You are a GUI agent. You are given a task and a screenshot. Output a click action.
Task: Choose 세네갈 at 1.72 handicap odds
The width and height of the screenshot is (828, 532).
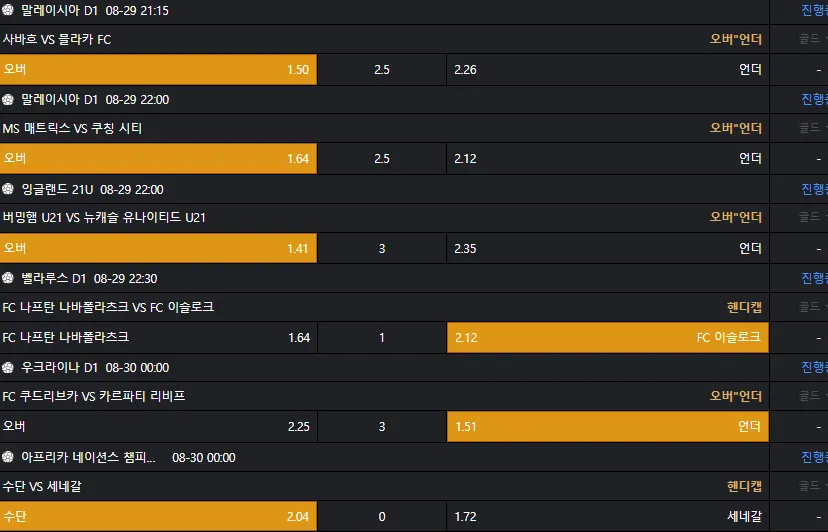coord(608,516)
